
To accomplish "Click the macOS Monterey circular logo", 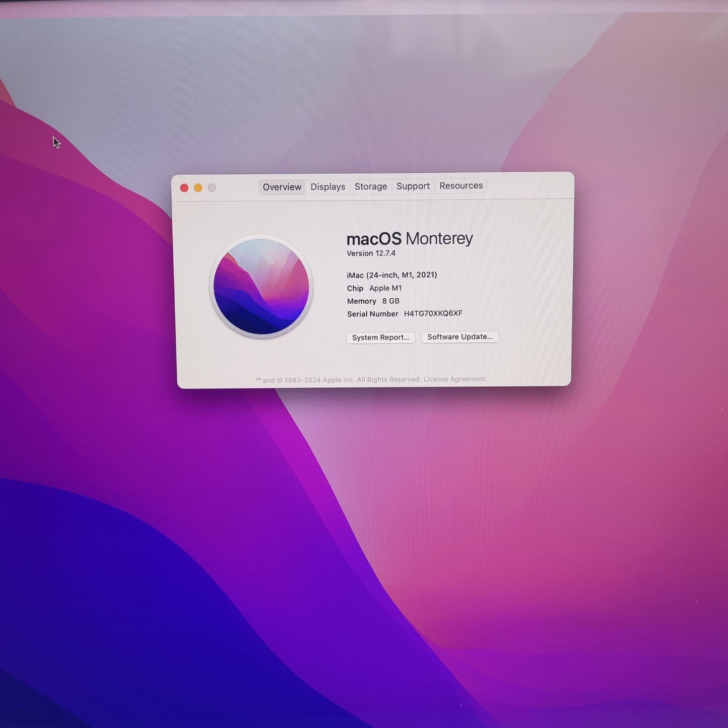I will pyautogui.click(x=261, y=287).
